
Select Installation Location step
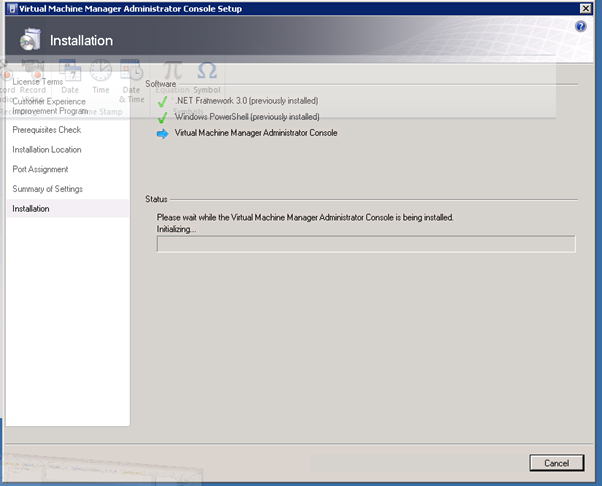[x=47, y=149]
